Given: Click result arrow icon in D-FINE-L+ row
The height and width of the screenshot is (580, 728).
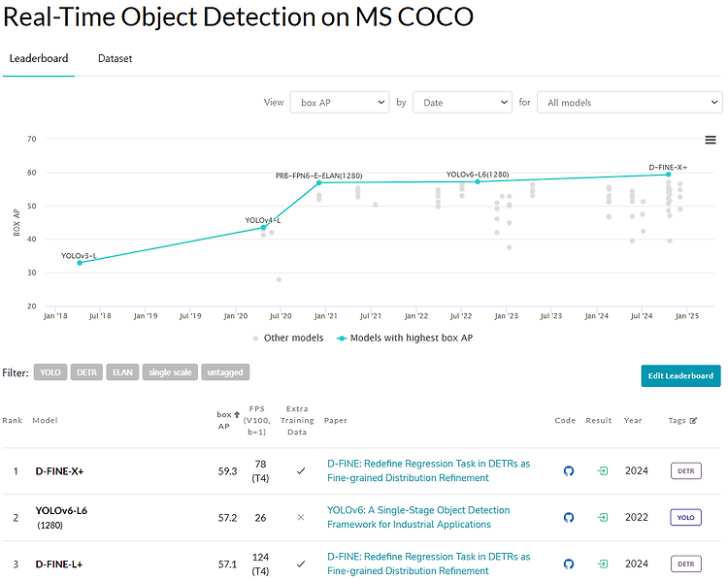Looking at the screenshot, I should click(602, 564).
